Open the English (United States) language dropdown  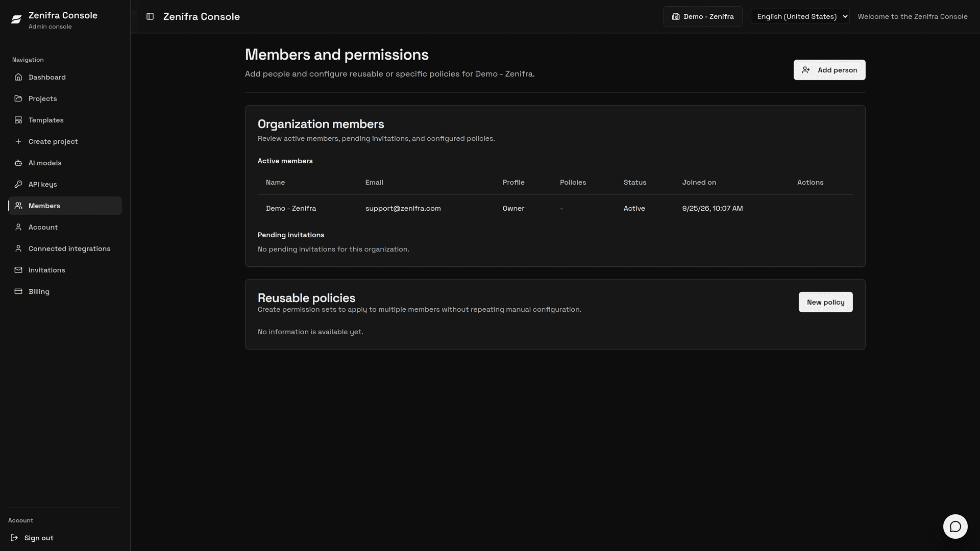click(800, 16)
